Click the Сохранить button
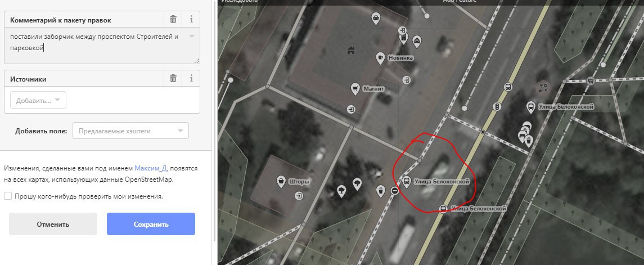The image size is (644, 265). click(x=151, y=224)
